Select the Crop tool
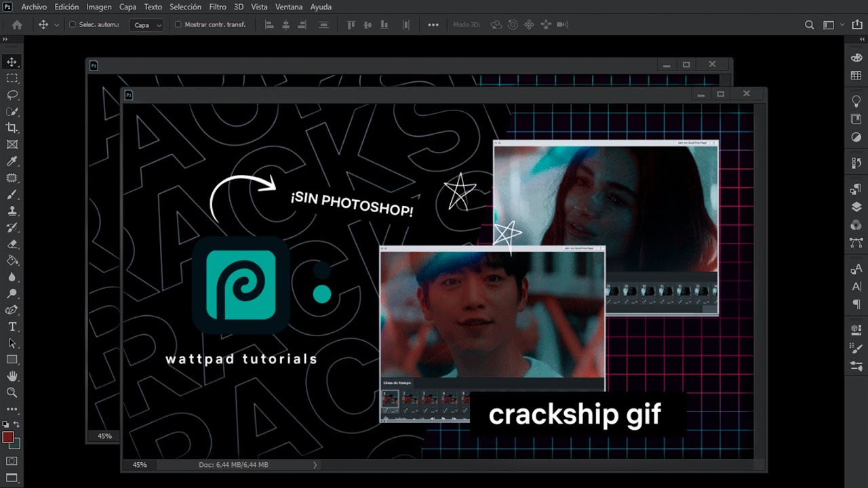 (12, 128)
